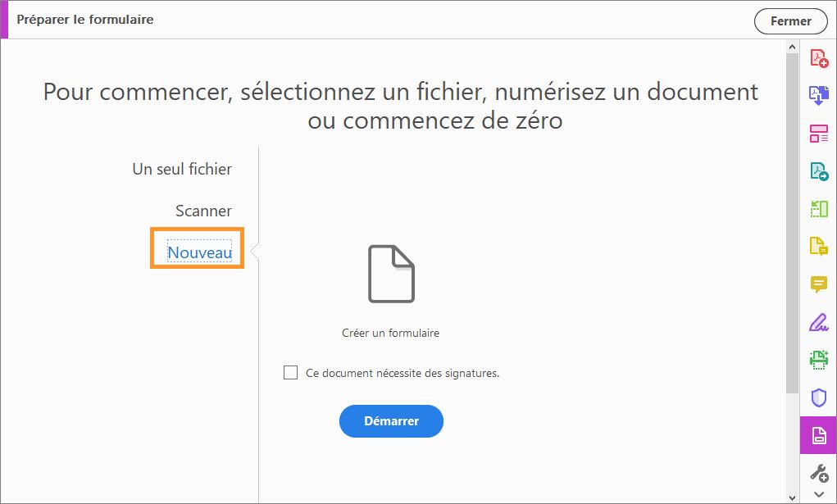Open the Protect tool
837x504 pixels.
click(x=817, y=397)
